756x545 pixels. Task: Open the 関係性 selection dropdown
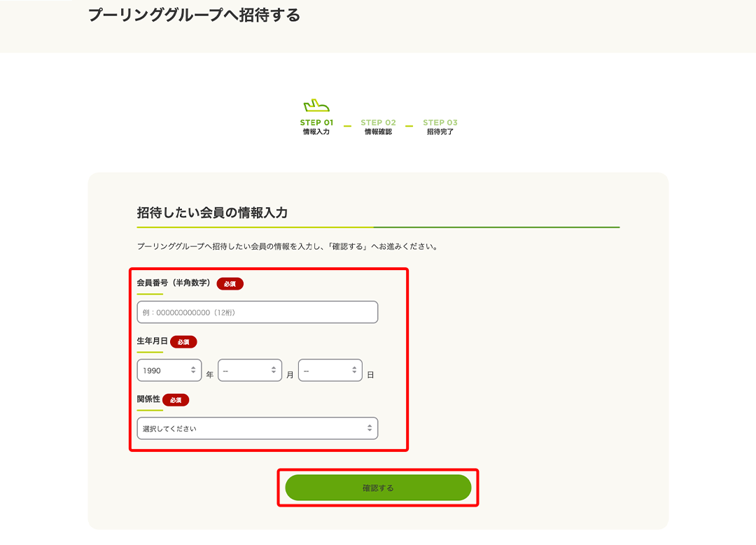258,428
